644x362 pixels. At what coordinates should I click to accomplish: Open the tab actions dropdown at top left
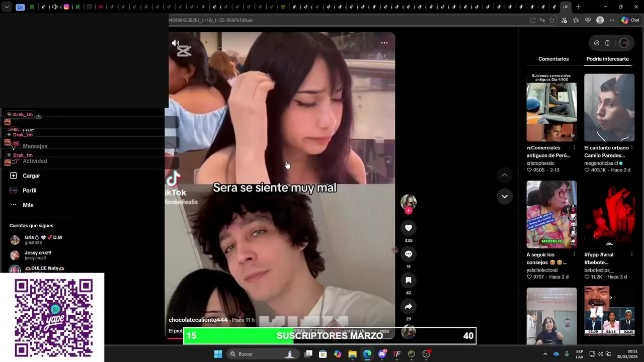(x=7, y=7)
